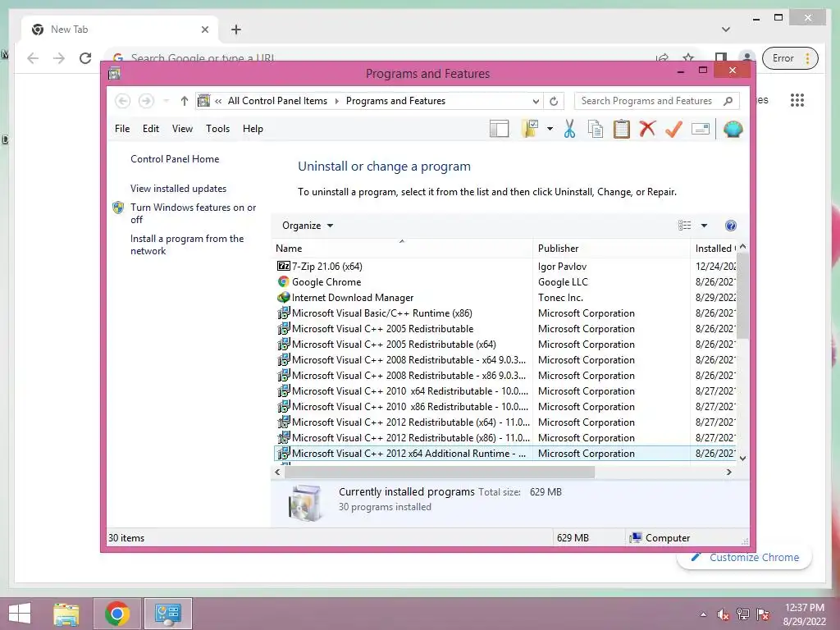Click the horizontal scrollbar thumb

pos(440,472)
